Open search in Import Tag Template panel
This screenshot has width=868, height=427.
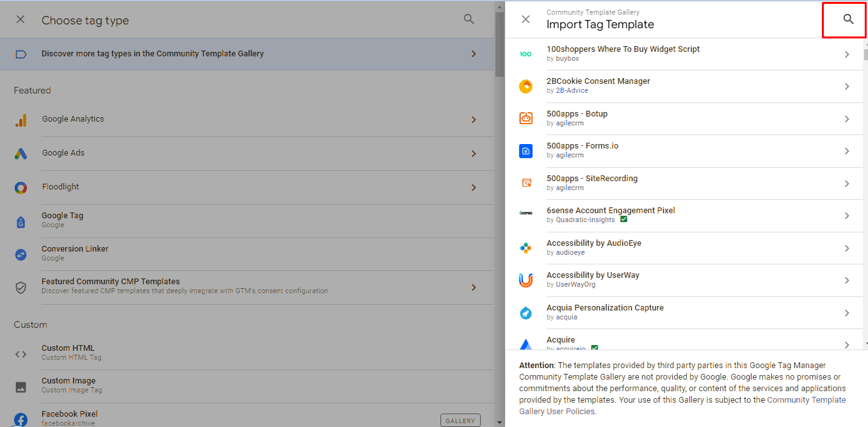coord(848,19)
